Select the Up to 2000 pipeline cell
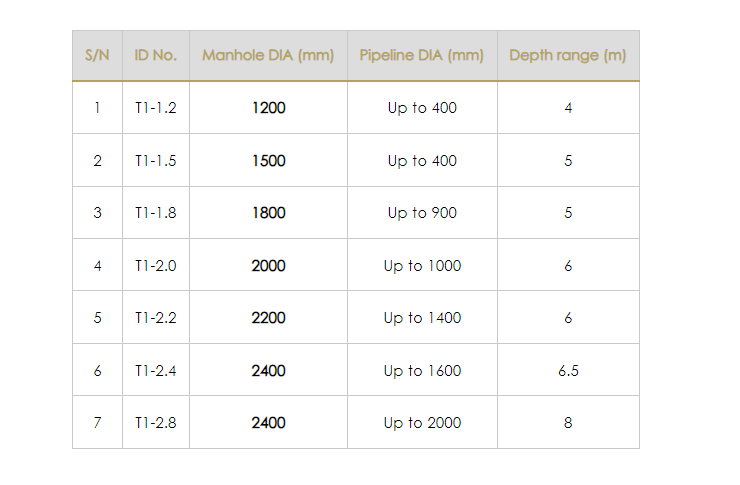 coord(422,423)
